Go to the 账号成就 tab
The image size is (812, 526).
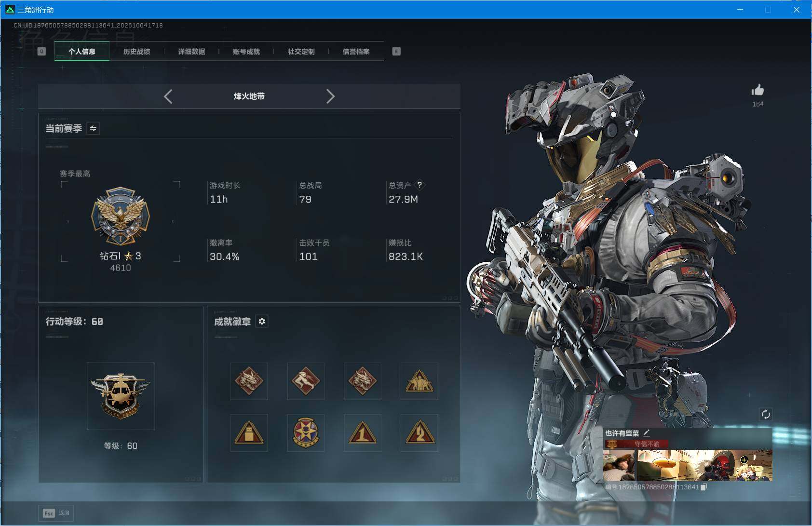click(246, 52)
